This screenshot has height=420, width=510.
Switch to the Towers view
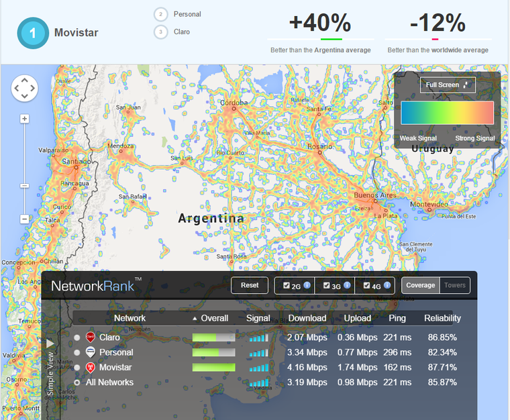tap(455, 285)
